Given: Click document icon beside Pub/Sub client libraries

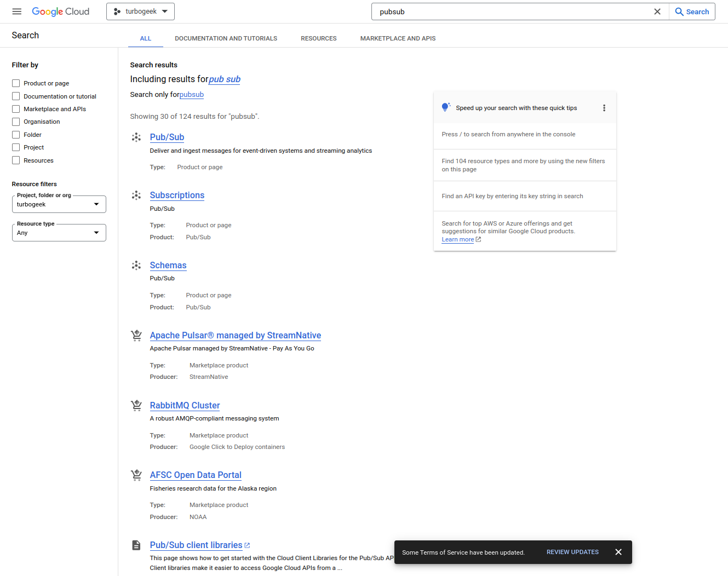Looking at the screenshot, I should pyautogui.click(x=136, y=545).
